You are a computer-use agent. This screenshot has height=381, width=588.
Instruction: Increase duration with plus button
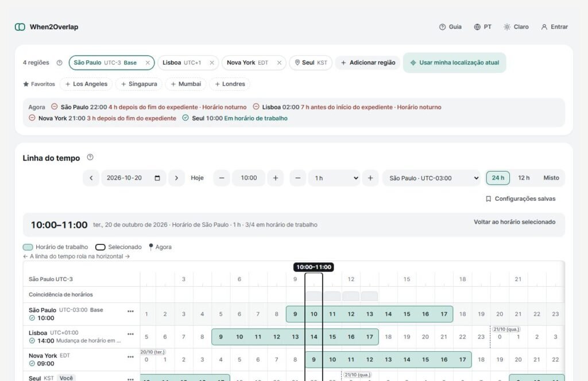[x=370, y=178]
